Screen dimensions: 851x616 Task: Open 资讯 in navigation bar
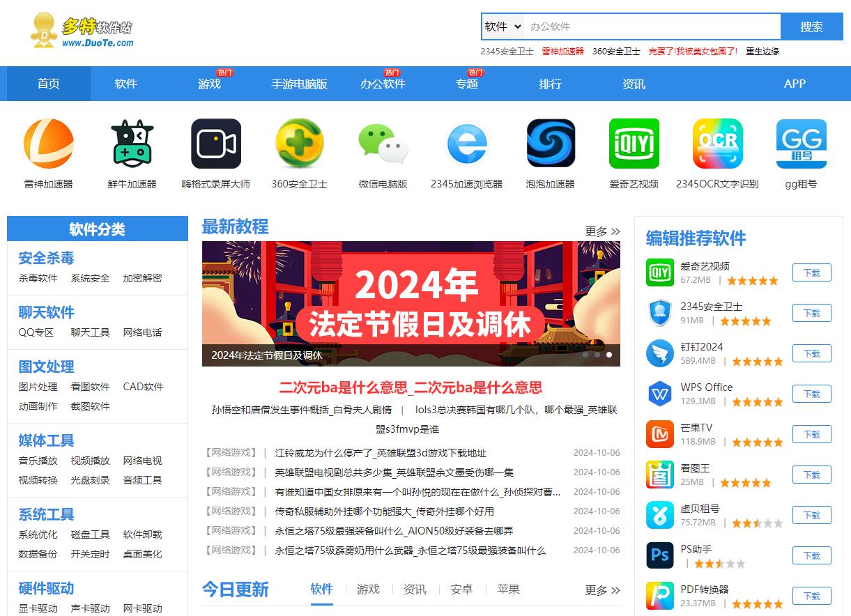pyautogui.click(x=634, y=84)
